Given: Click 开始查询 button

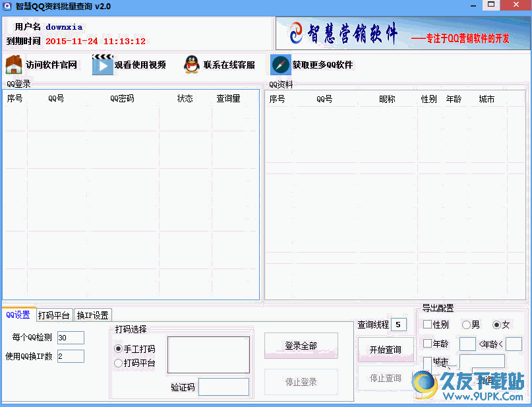Looking at the screenshot, I should pos(386,350).
